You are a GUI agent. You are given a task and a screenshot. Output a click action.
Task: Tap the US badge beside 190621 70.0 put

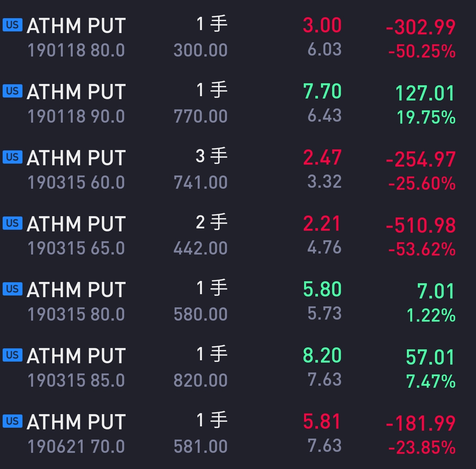(13, 421)
